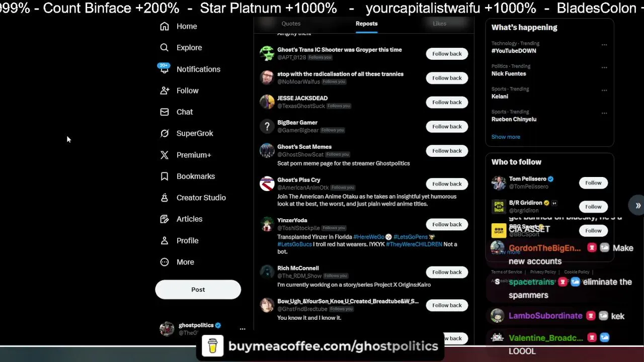The image size is (644, 362).
Task: Open Home via the house icon
Action: point(165,26)
